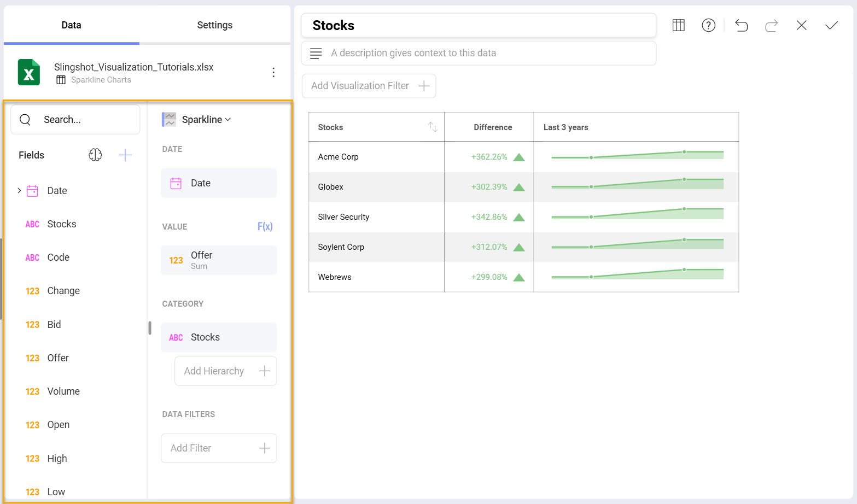Click the Webrews row
This screenshot has width=857, height=504.
tap(524, 277)
